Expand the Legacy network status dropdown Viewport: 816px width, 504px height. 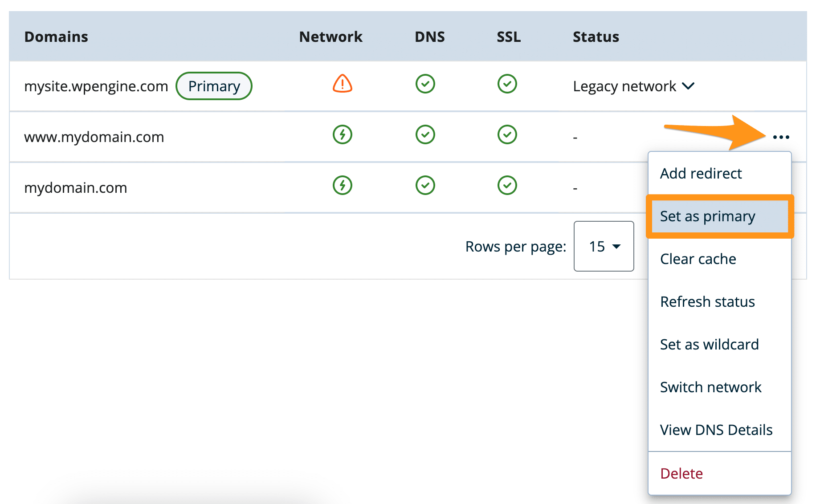tap(687, 86)
